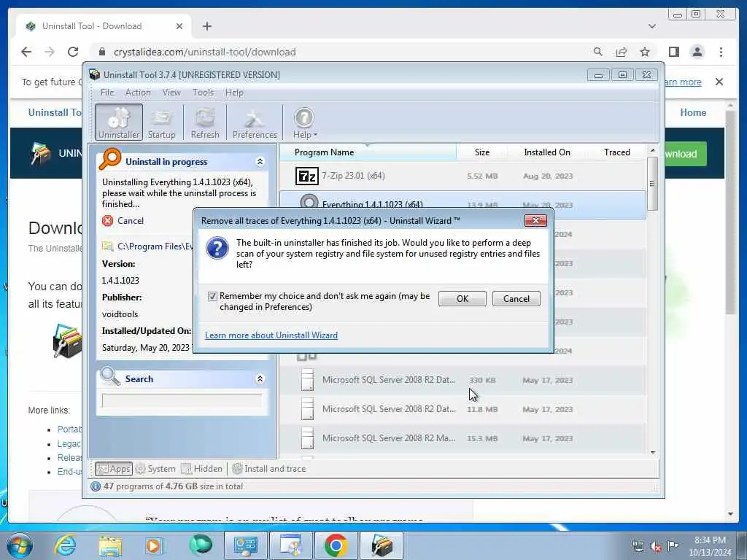Select the Uninstaller toolbar icon

[119, 122]
